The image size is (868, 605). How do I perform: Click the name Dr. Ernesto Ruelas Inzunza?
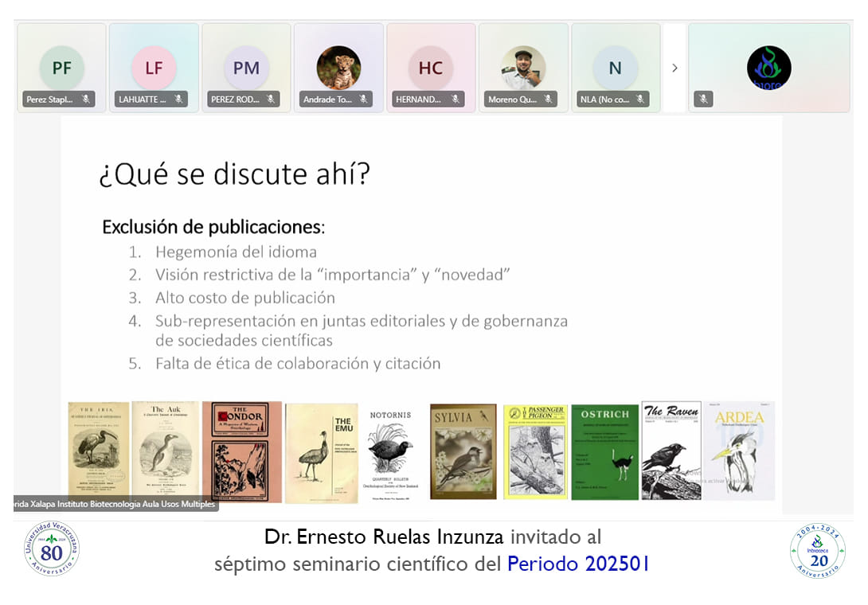point(384,537)
